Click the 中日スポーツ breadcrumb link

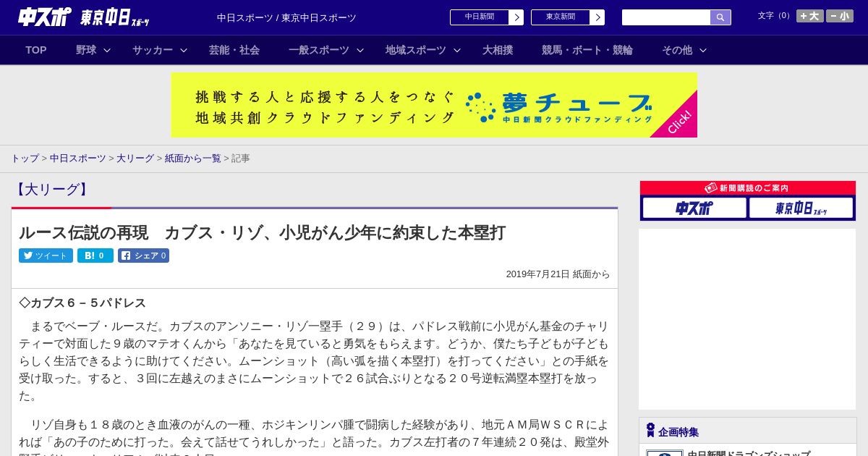[78, 158]
